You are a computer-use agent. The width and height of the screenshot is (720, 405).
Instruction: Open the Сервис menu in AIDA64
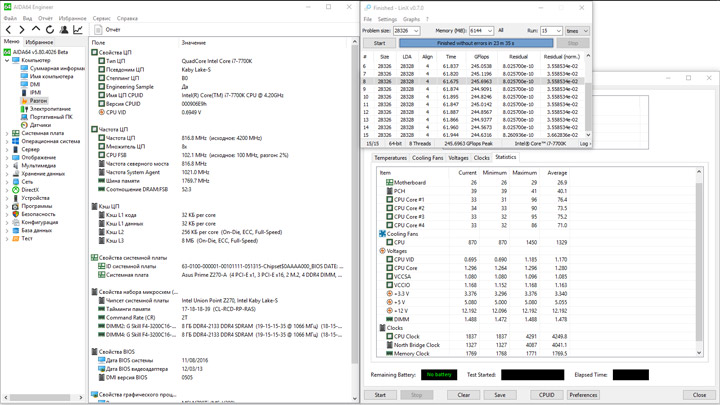tap(102, 18)
